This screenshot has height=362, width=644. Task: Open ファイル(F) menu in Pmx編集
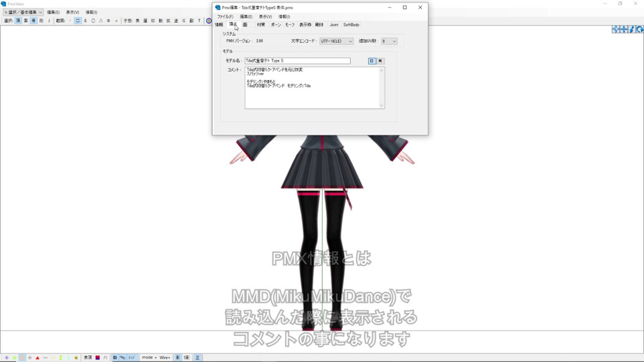click(x=225, y=17)
